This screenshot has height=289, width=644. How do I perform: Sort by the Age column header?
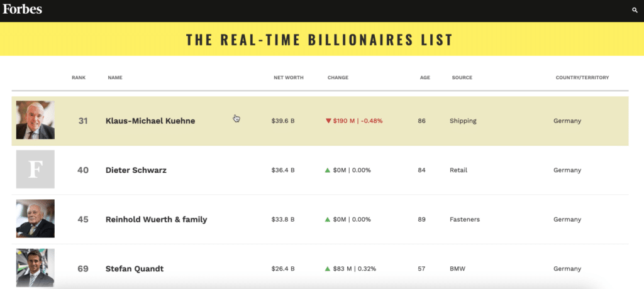click(x=425, y=77)
